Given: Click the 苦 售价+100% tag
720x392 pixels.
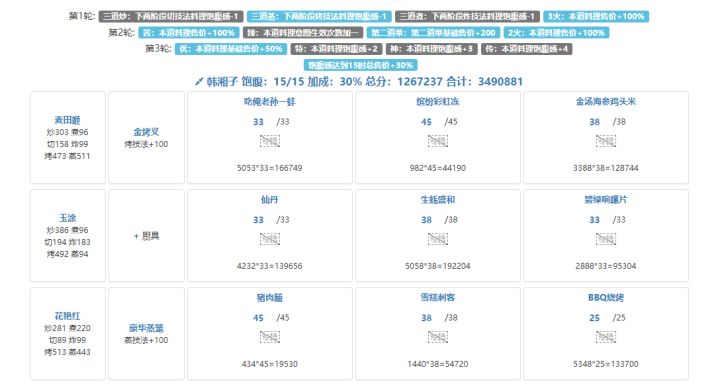Looking at the screenshot, I should (189, 33).
